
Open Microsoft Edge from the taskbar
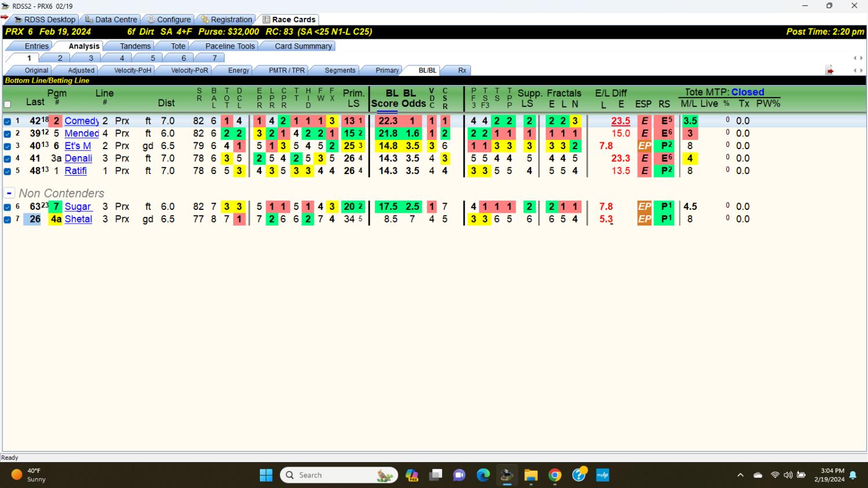click(483, 475)
